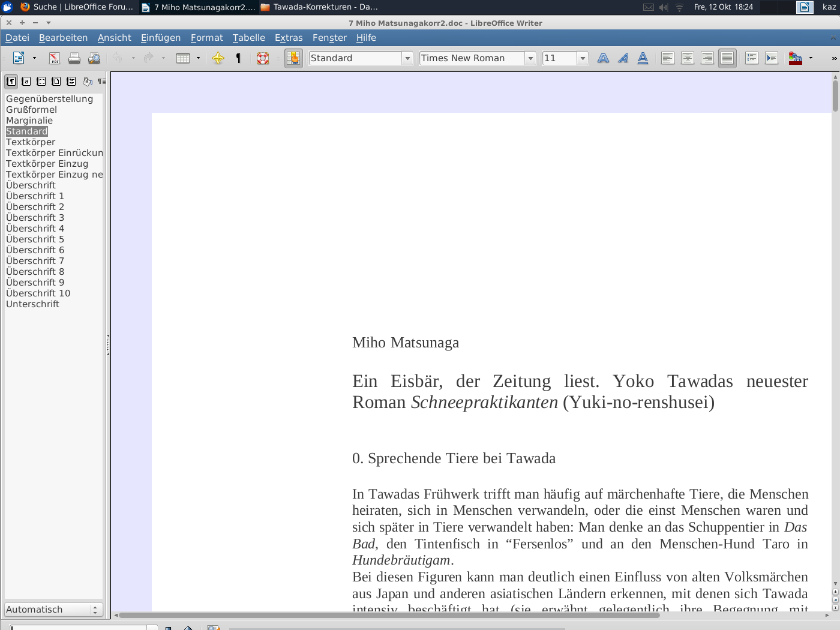
Task: Click the New document icon
Action: pos(19,58)
